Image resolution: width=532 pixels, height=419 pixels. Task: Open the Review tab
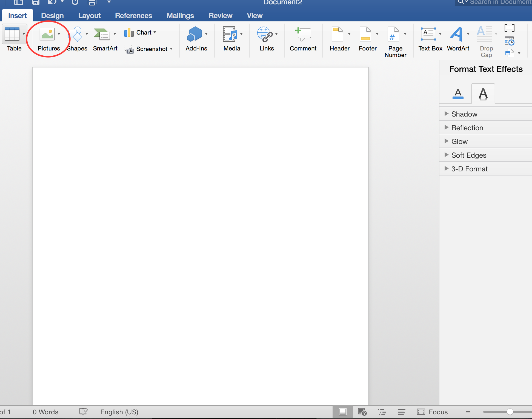[x=220, y=16]
